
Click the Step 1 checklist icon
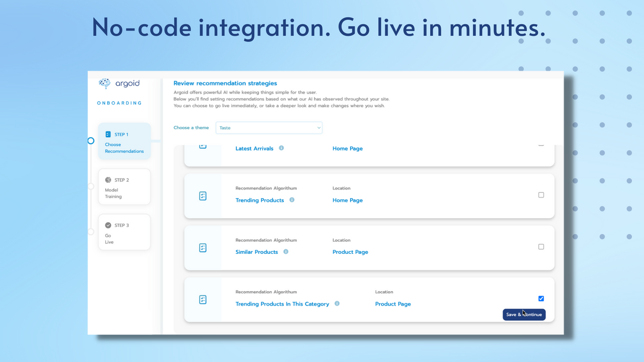[108, 134]
